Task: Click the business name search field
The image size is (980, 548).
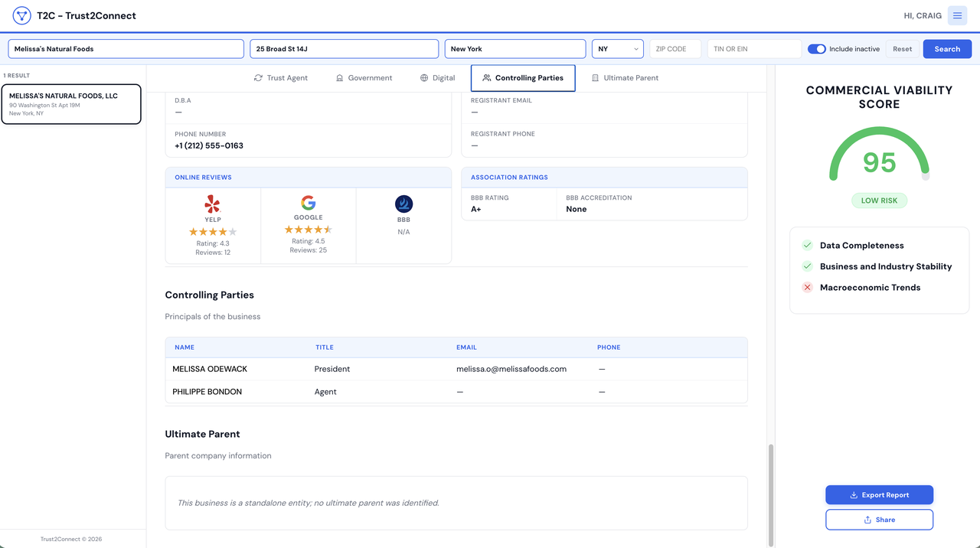Action: click(126, 49)
